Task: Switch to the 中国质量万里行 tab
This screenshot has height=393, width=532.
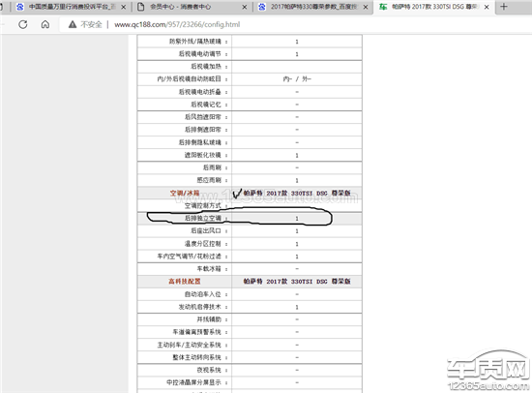Action: [72, 7]
